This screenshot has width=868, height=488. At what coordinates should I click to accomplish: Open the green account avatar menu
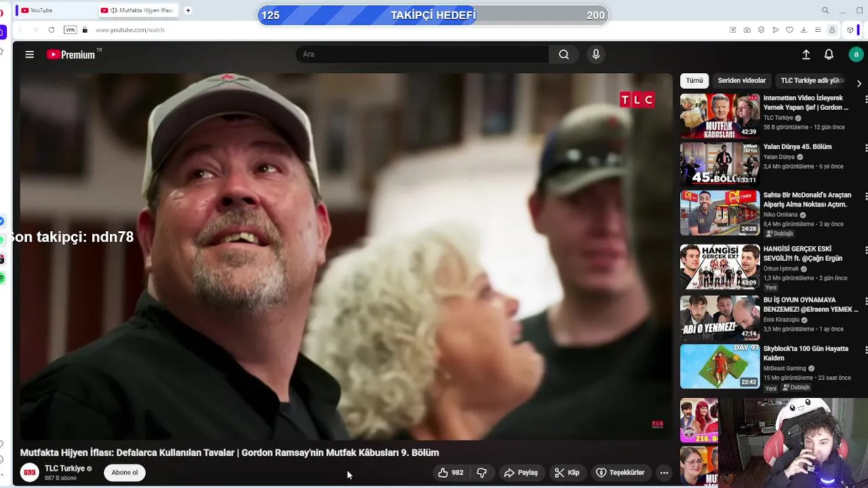point(856,54)
